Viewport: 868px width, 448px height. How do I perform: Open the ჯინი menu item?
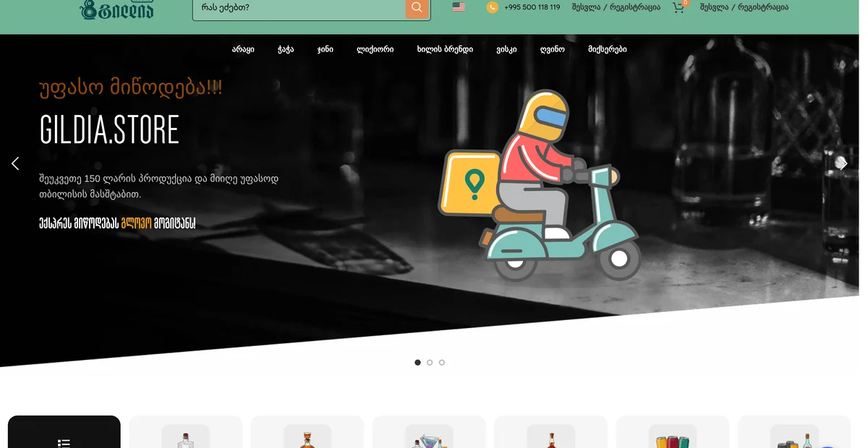(325, 49)
